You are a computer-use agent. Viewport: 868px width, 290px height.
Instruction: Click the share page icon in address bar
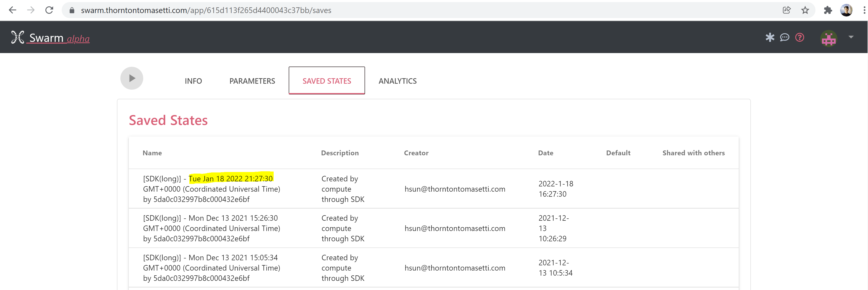[x=786, y=10]
